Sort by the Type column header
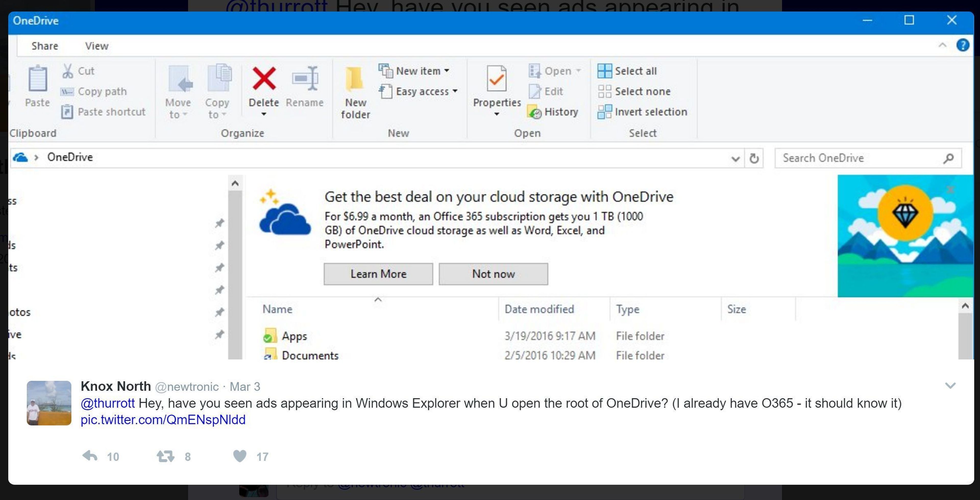The height and width of the screenshot is (500, 980). (x=628, y=309)
